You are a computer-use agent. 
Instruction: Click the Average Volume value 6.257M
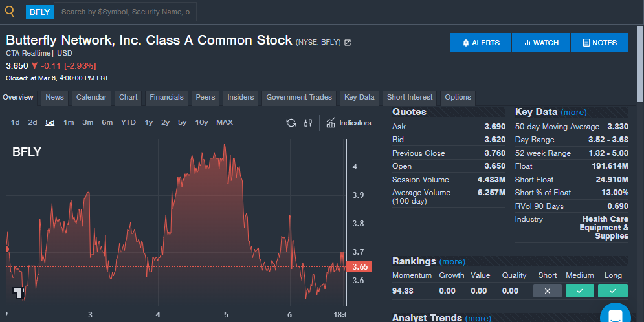[492, 193]
